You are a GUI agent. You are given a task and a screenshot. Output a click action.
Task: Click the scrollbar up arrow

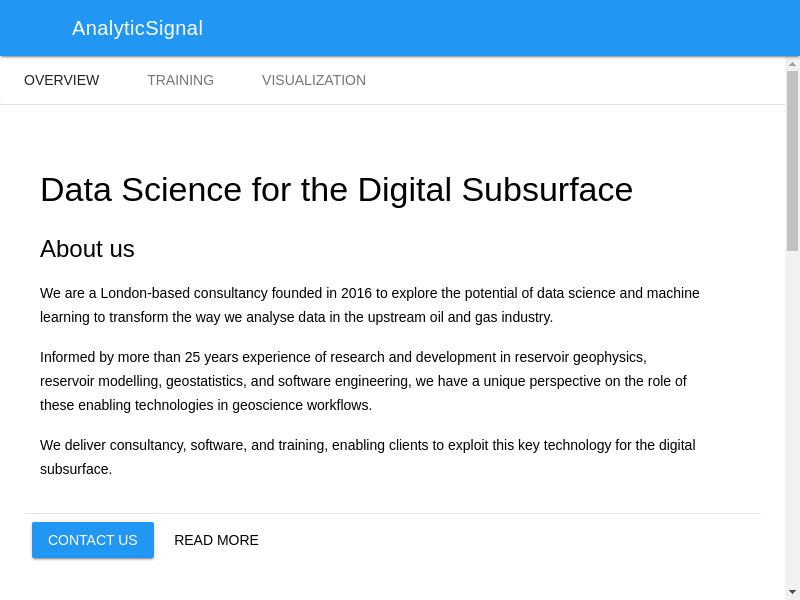[792, 64]
